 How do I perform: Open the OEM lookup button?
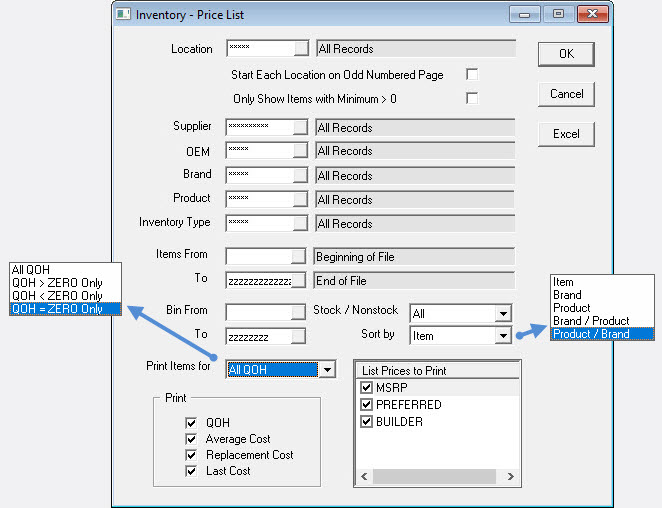300,150
